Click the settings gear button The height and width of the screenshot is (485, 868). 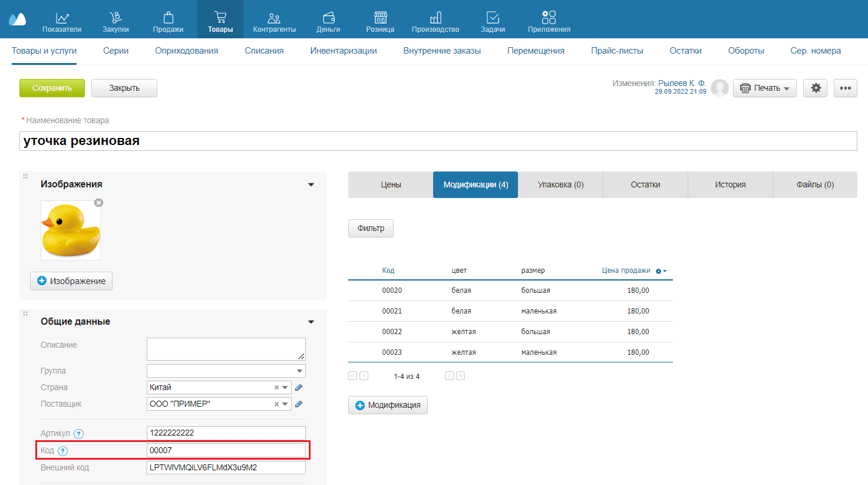click(x=816, y=88)
